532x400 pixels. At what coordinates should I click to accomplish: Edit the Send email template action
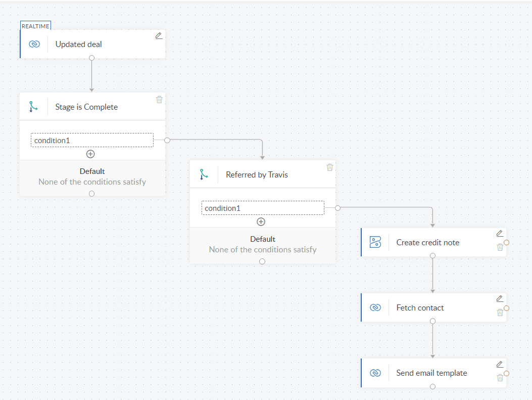tap(499, 364)
